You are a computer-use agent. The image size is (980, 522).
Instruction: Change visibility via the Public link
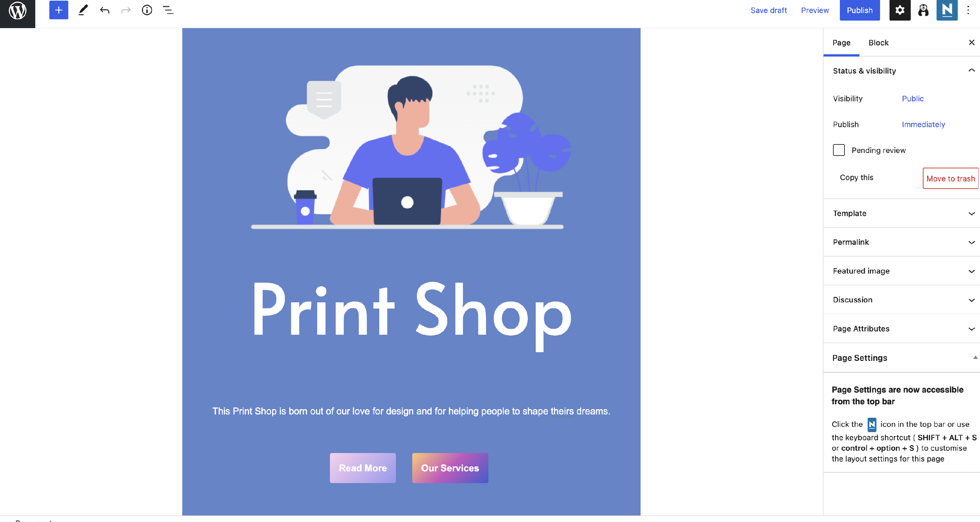click(x=912, y=99)
